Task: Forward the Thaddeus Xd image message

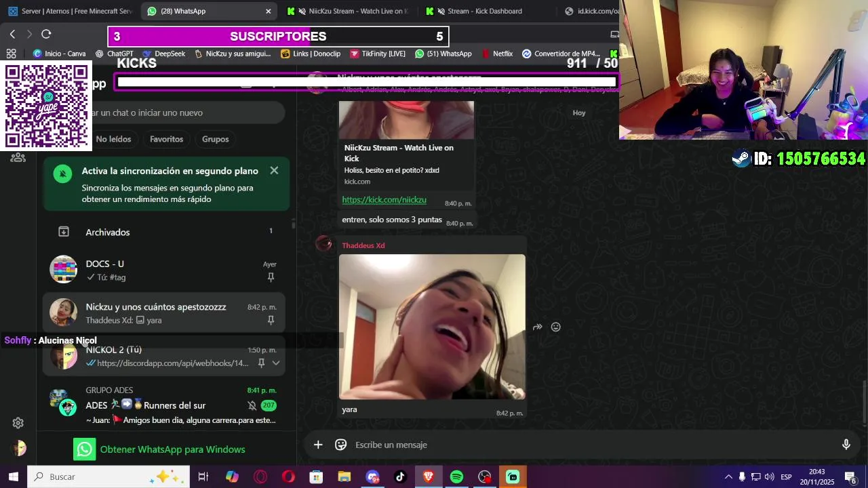Action: (x=537, y=327)
